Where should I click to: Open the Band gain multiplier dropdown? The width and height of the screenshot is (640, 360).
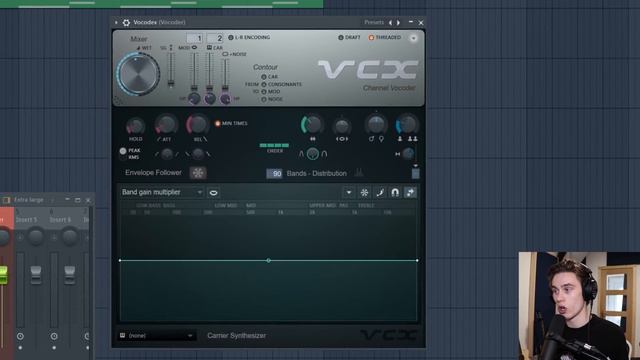pyautogui.click(x=162, y=192)
